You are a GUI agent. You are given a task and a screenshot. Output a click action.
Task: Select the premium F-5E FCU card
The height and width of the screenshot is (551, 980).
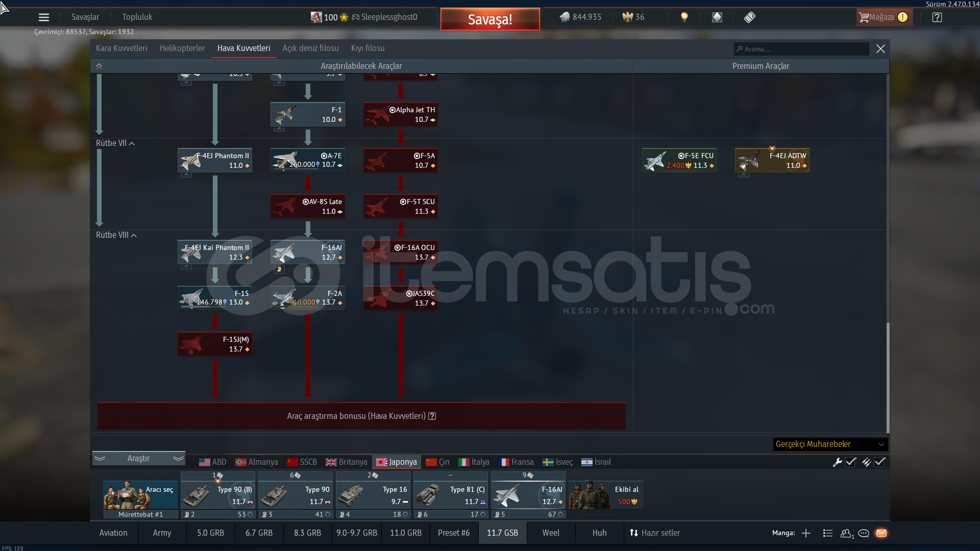coord(679,160)
